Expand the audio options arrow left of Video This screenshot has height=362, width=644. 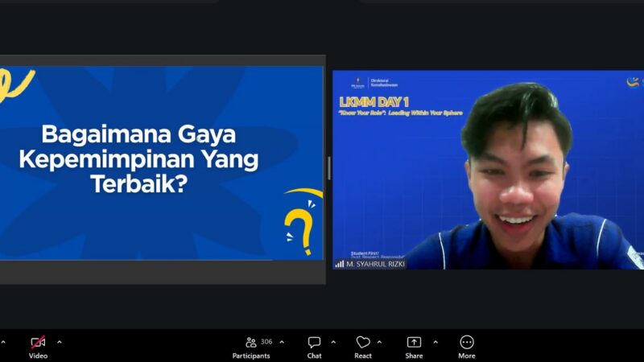[3, 342]
